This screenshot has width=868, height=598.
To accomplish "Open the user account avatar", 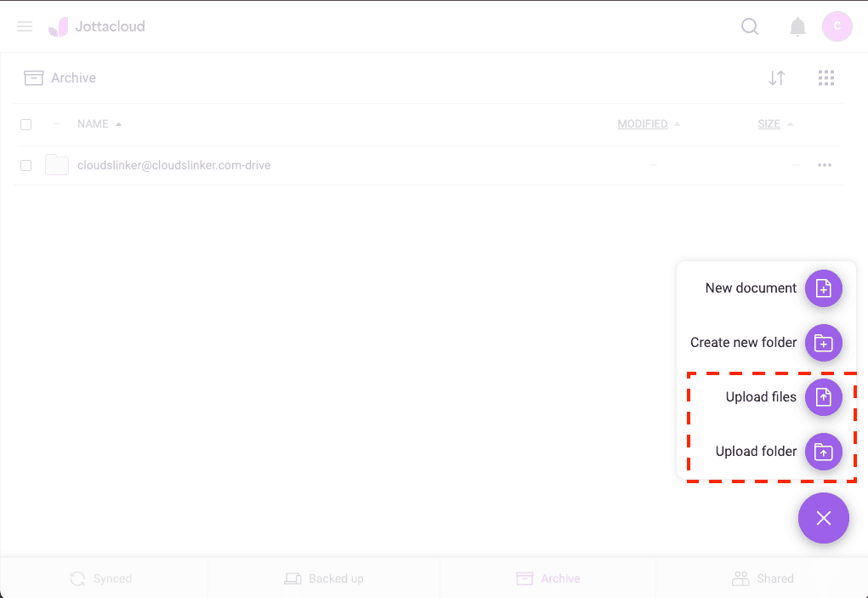I will click(x=837, y=26).
